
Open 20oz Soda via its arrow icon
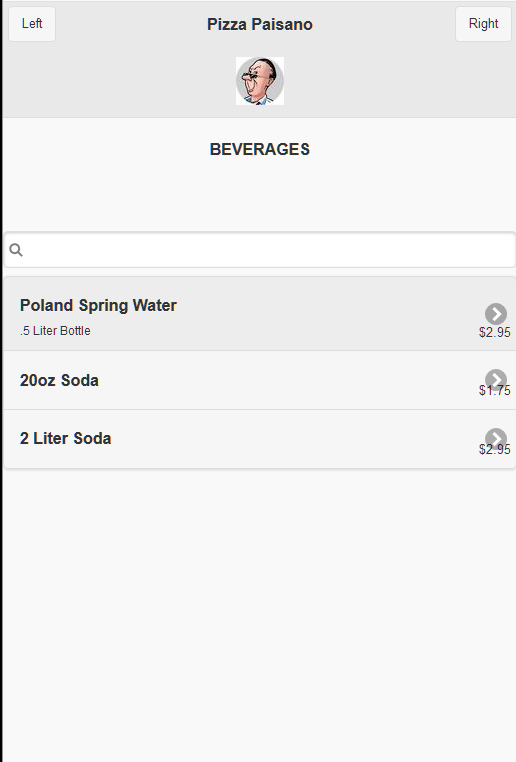pyautogui.click(x=496, y=379)
